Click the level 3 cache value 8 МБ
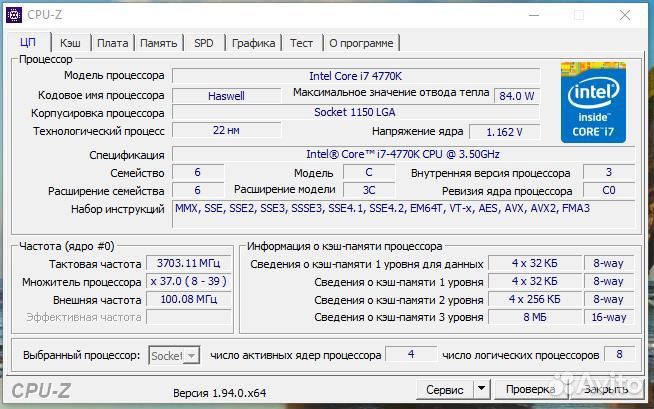Image resolution: width=654 pixels, height=409 pixels. (535, 317)
